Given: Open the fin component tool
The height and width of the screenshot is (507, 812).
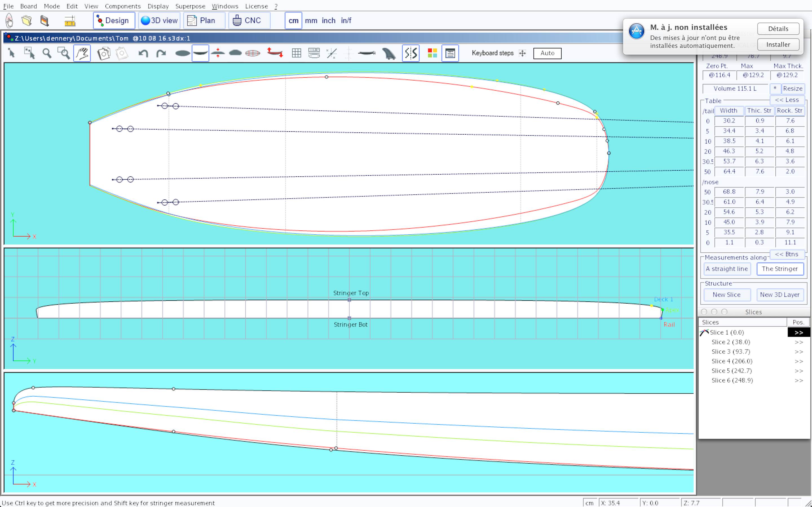Looking at the screenshot, I should pyautogui.click(x=389, y=53).
